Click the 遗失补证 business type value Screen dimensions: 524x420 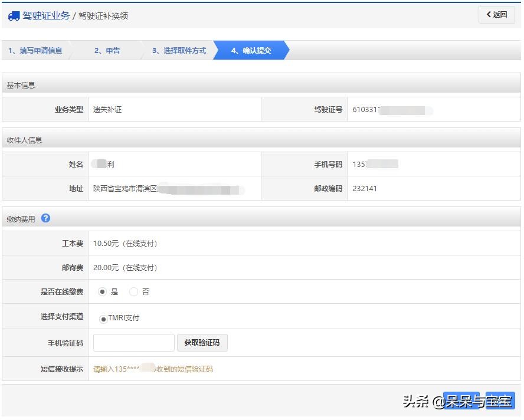(x=107, y=110)
